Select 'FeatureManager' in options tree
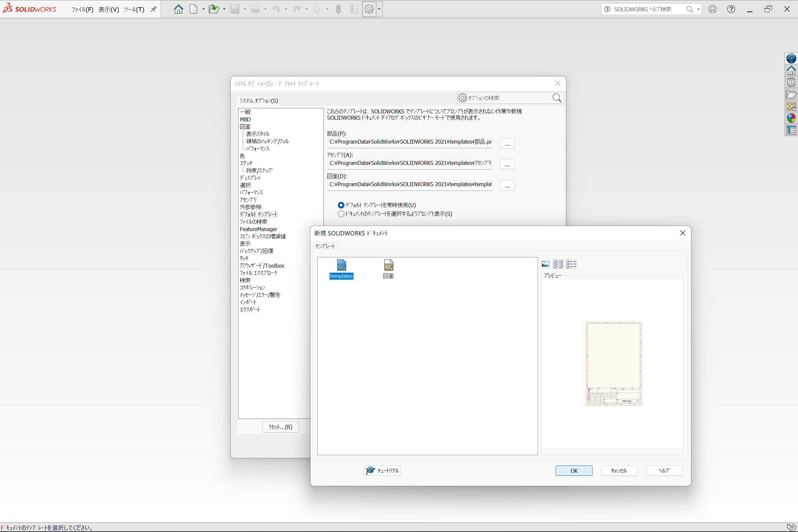The image size is (798, 532). tap(258, 229)
